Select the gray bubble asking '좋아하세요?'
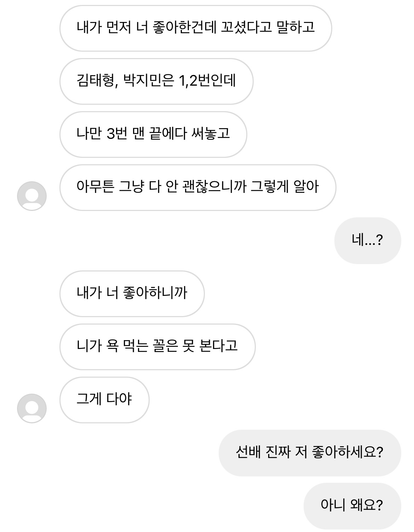This screenshot has height=532, width=414. click(310, 453)
